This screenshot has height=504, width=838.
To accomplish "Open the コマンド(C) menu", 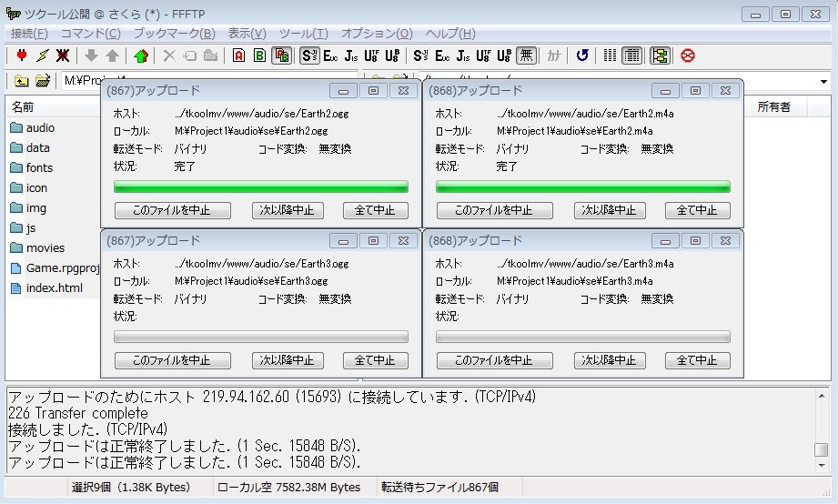I will tap(90, 34).
